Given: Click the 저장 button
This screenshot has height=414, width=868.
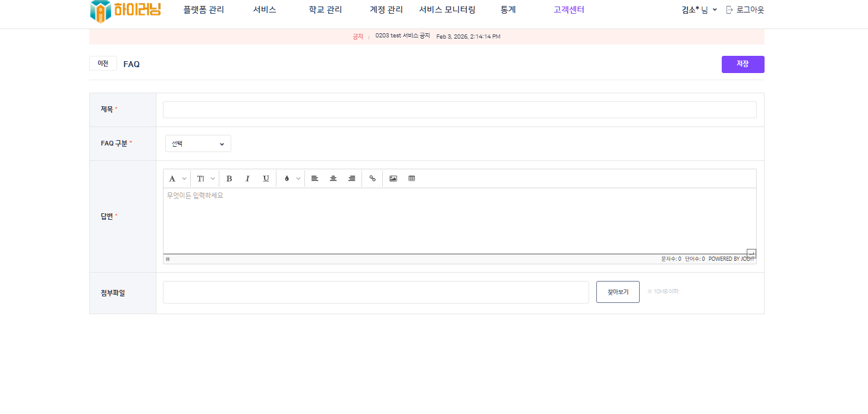Looking at the screenshot, I should click(x=743, y=64).
